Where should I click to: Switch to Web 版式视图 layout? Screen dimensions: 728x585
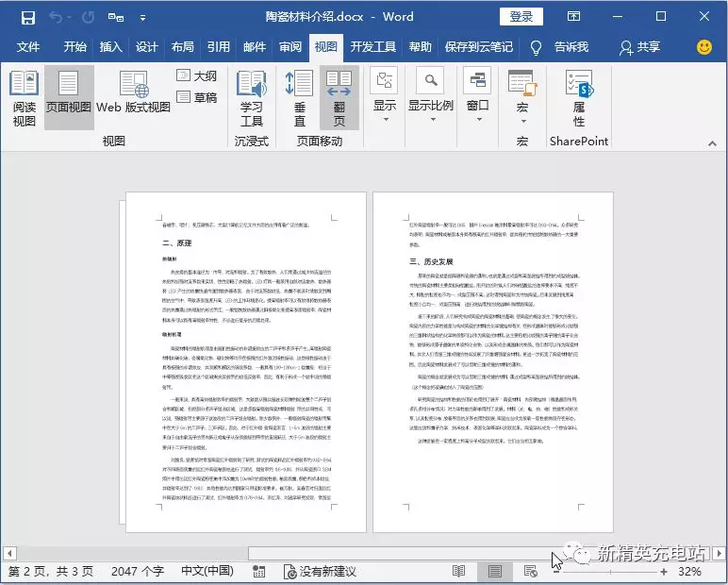[x=133, y=98]
